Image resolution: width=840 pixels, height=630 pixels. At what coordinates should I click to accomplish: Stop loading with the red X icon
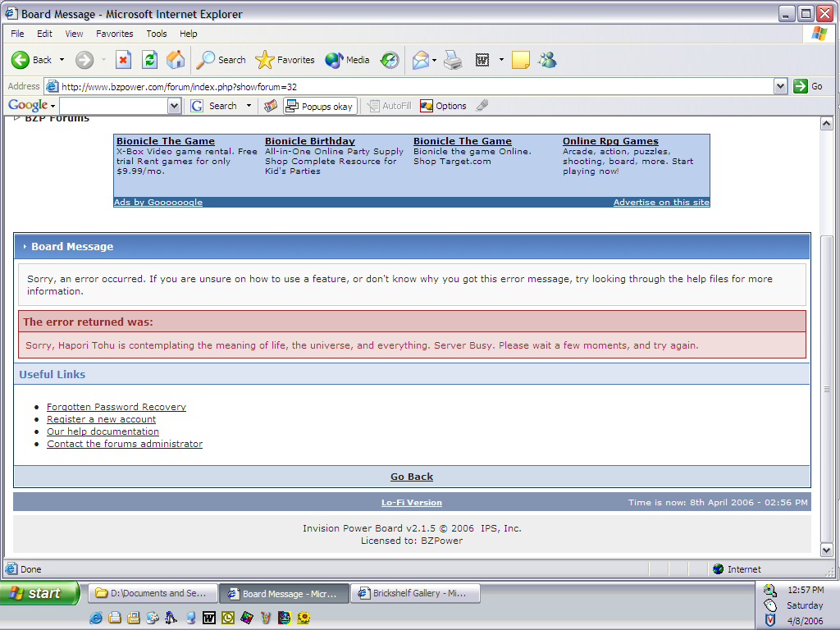click(x=124, y=60)
